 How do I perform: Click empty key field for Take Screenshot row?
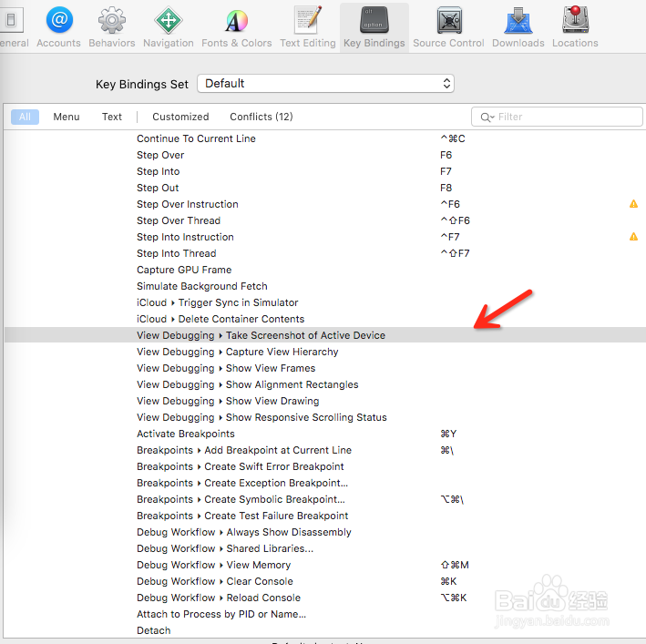(531, 335)
